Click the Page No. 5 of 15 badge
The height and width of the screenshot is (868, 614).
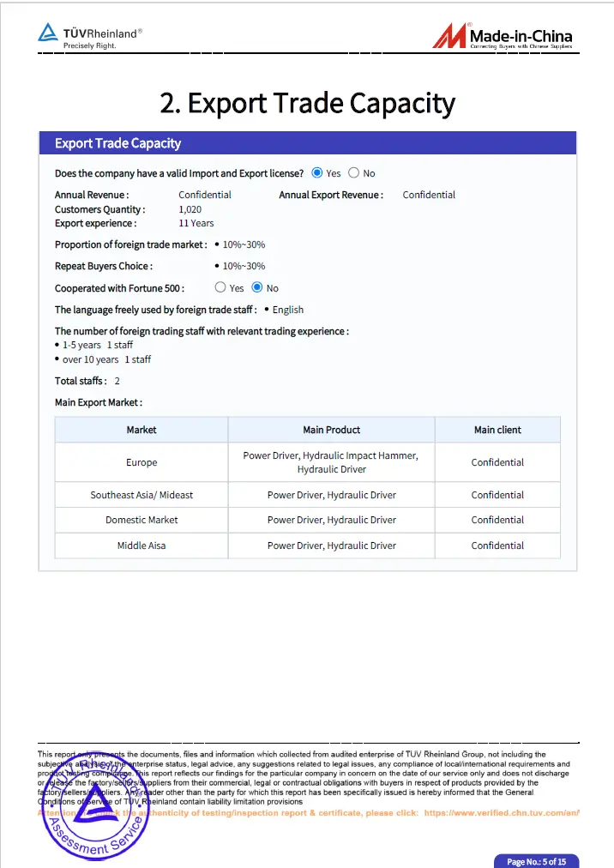tap(537, 861)
